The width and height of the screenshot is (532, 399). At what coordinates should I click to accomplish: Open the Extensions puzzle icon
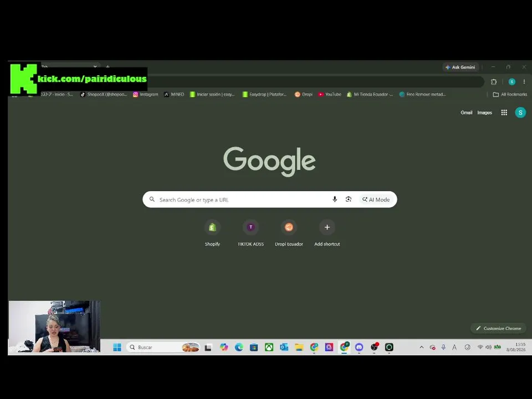click(x=494, y=82)
